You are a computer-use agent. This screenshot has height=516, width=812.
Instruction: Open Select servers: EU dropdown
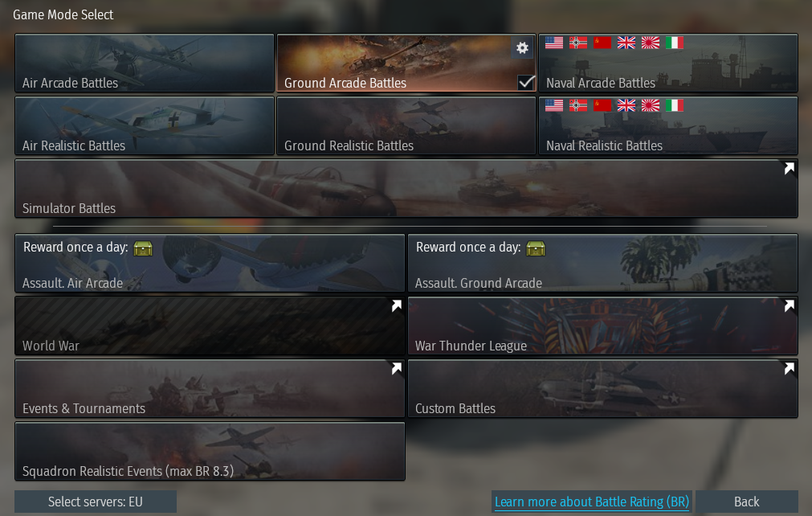coord(96,502)
